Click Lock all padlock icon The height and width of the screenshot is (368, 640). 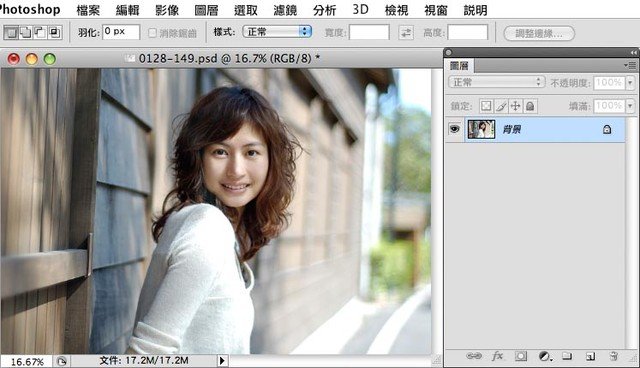tap(530, 106)
